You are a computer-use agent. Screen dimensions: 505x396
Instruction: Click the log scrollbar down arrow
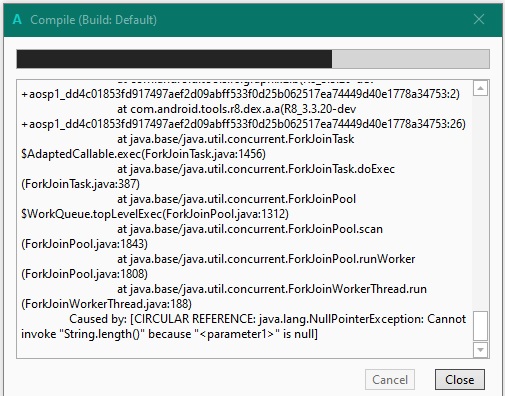pos(480,350)
